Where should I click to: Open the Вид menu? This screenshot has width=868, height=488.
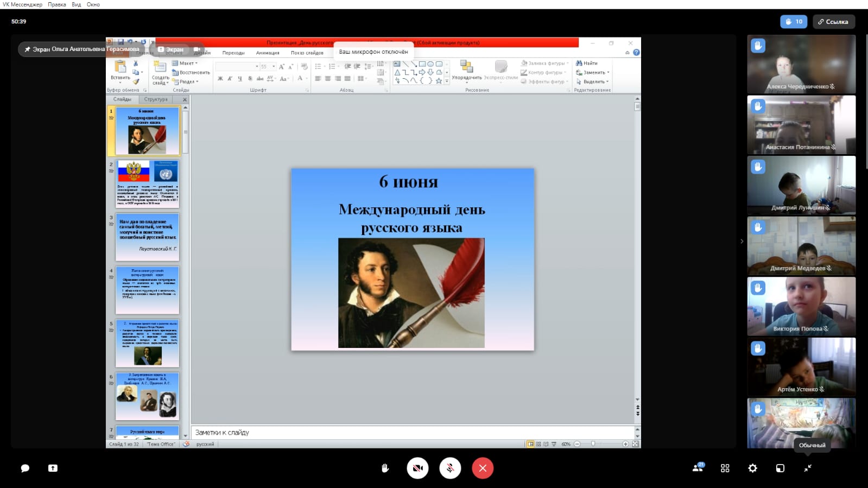(77, 4)
